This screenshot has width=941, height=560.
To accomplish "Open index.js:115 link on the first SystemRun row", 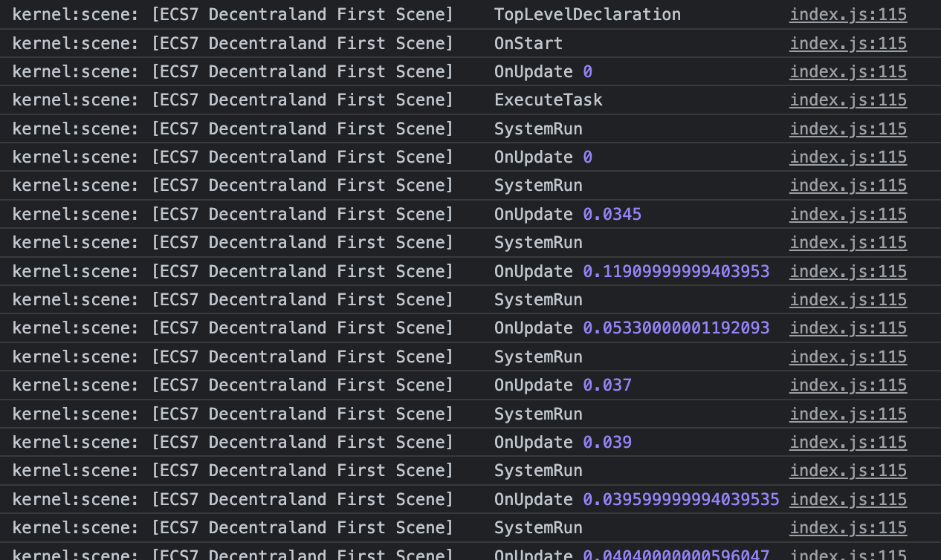I will [847, 128].
